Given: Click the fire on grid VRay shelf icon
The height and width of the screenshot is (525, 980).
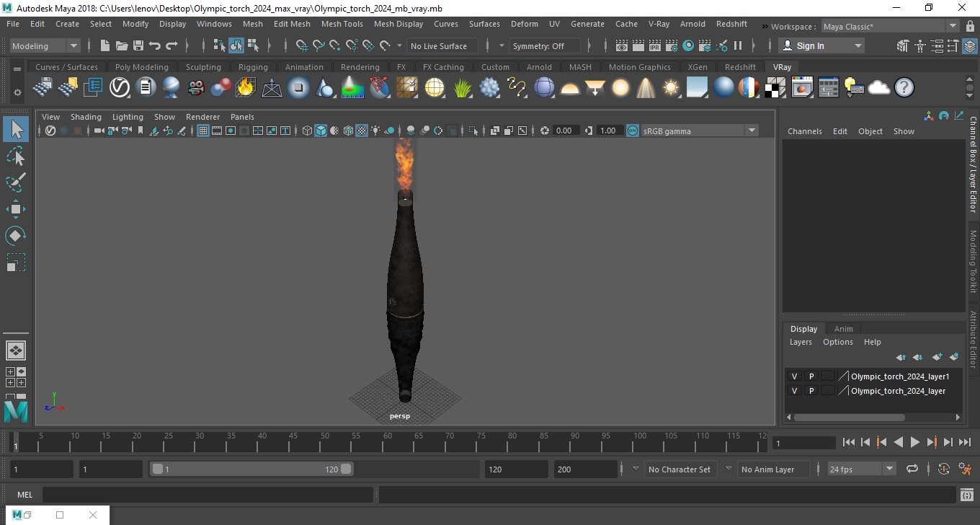Looking at the screenshot, I should (246, 88).
